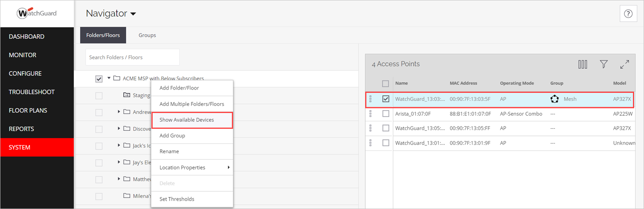The height and width of the screenshot is (209, 644).
Task: Click the Search Folders / Floors field
Action: (x=133, y=57)
